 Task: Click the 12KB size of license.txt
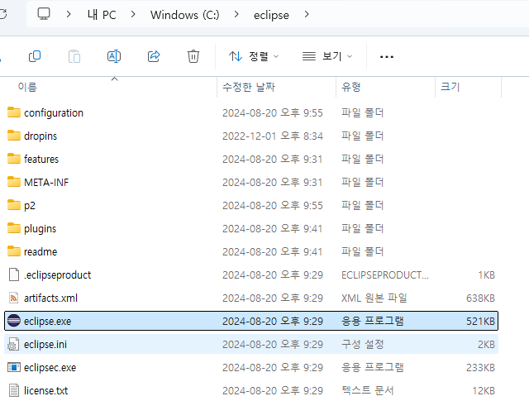(x=484, y=391)
